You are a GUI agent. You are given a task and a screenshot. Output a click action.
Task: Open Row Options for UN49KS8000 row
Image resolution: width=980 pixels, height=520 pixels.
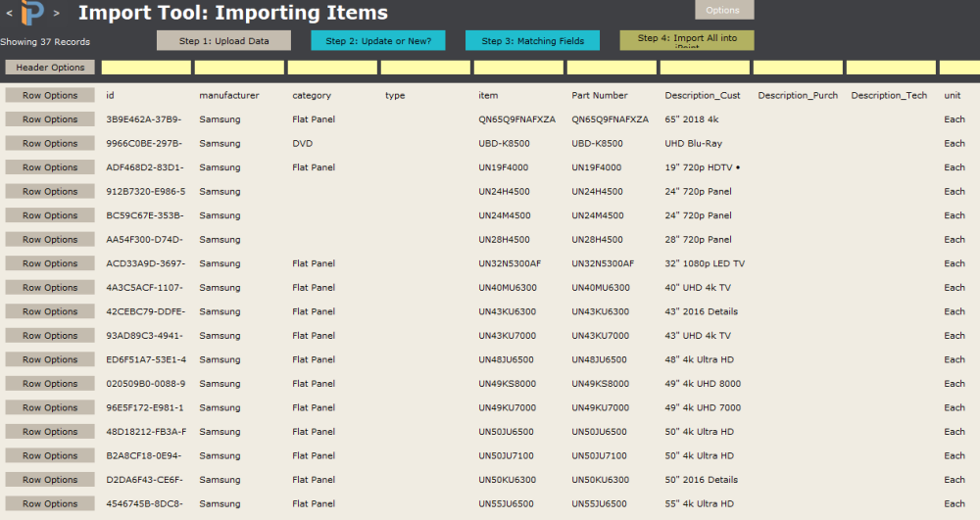(50, 383)
